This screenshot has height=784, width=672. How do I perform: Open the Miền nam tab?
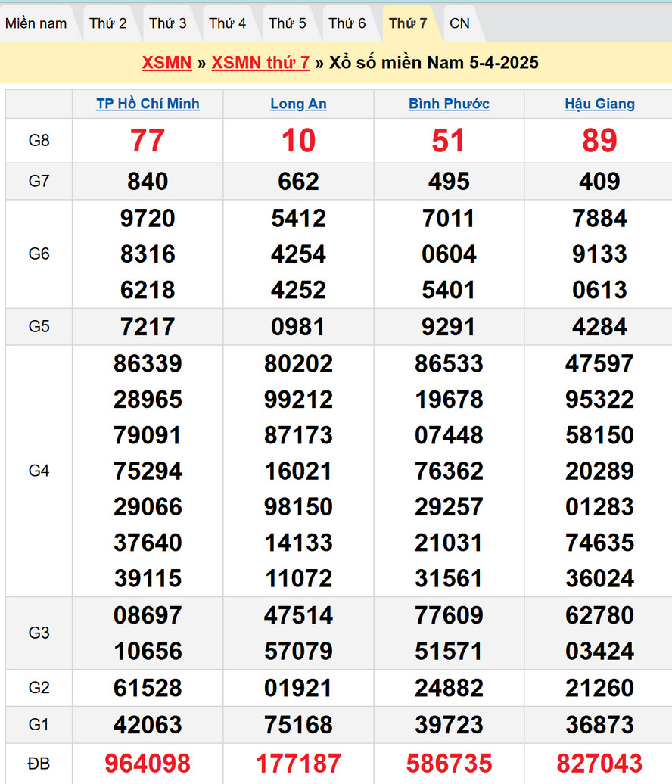click(36, 23)
